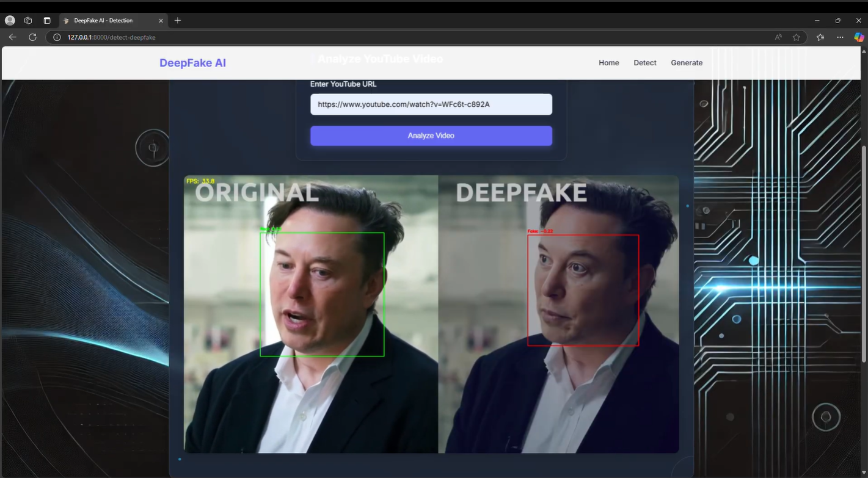Go back to the previous page

12,37
